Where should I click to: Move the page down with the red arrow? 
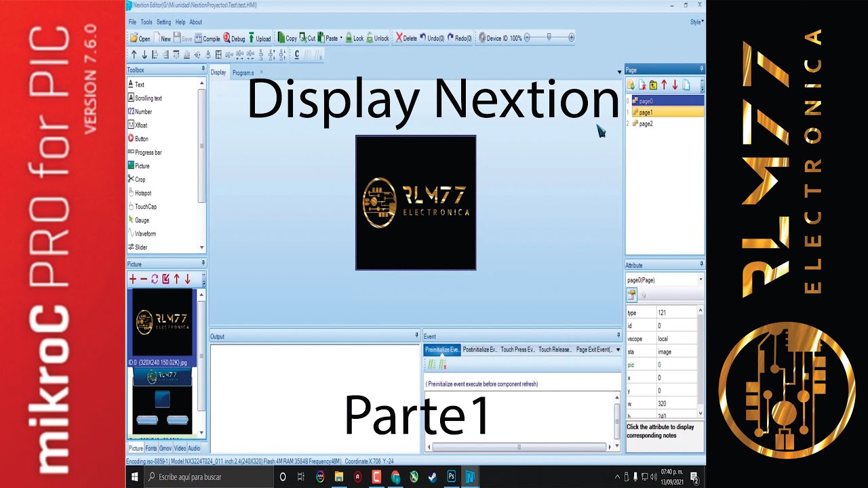pos(675,85)
